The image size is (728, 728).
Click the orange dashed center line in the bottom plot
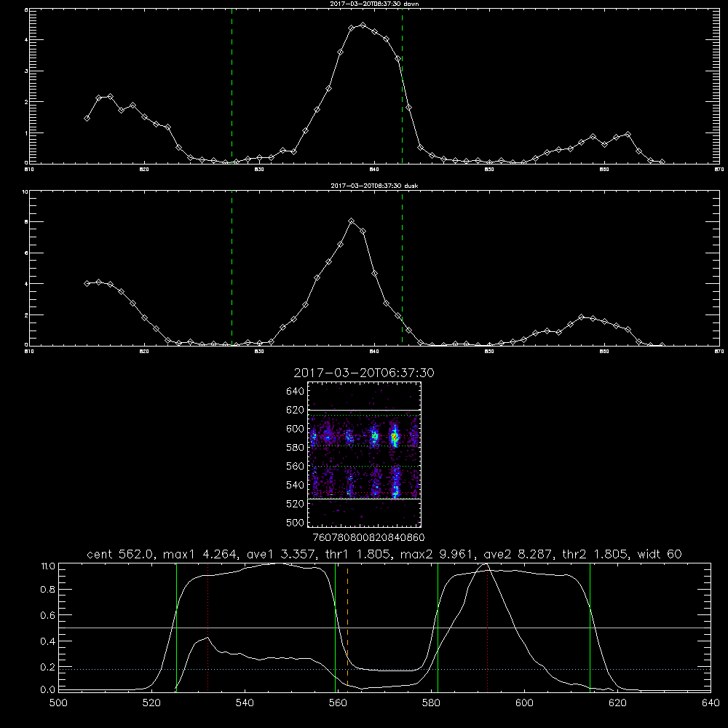[348, 628]
